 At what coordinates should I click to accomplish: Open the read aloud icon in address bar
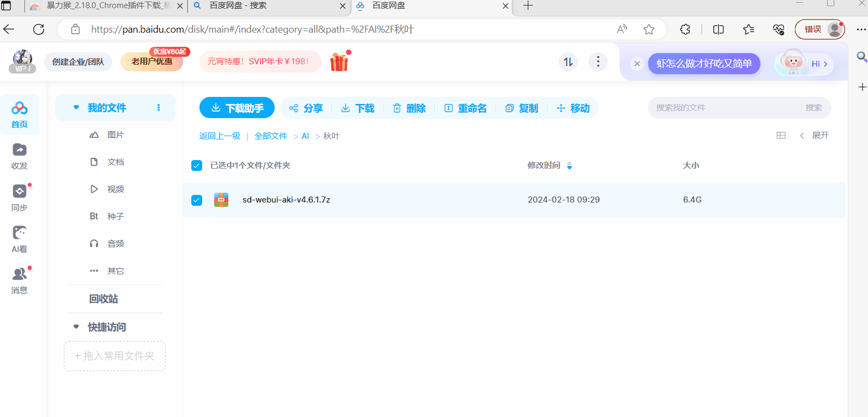point(622,29)
